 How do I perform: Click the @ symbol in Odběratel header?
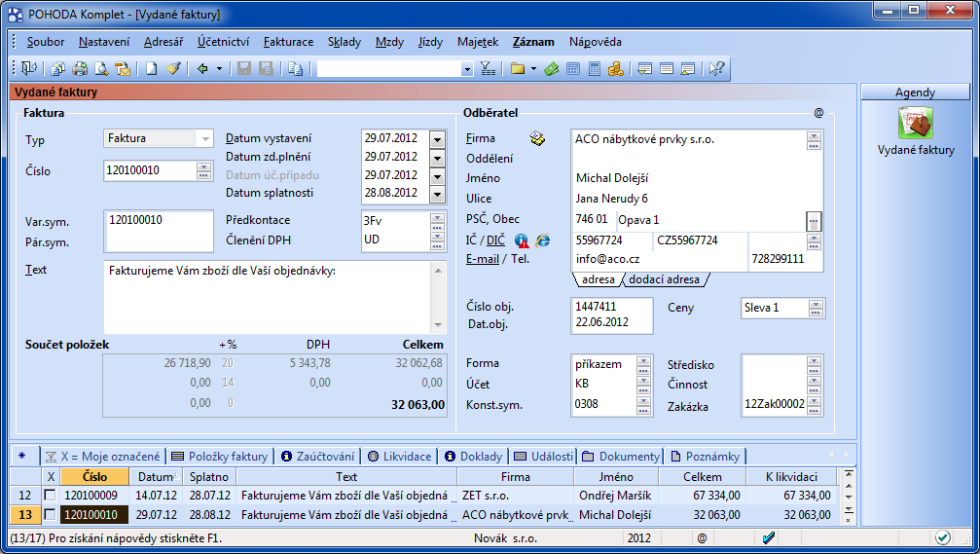(818, 113)
